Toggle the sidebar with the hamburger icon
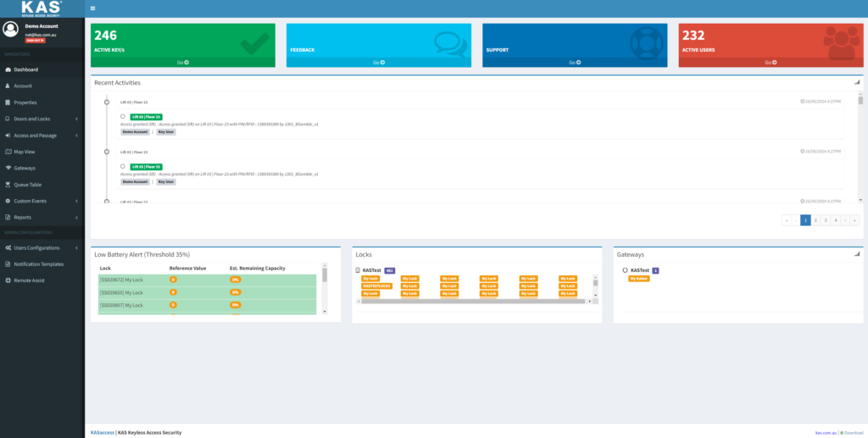The width and height of the screenshot is (868, 438). 92,8
